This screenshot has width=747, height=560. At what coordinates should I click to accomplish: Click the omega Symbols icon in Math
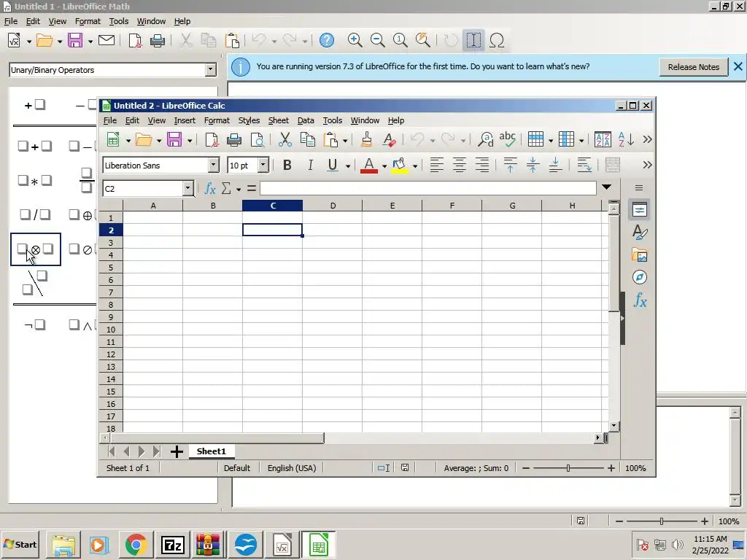496,41
